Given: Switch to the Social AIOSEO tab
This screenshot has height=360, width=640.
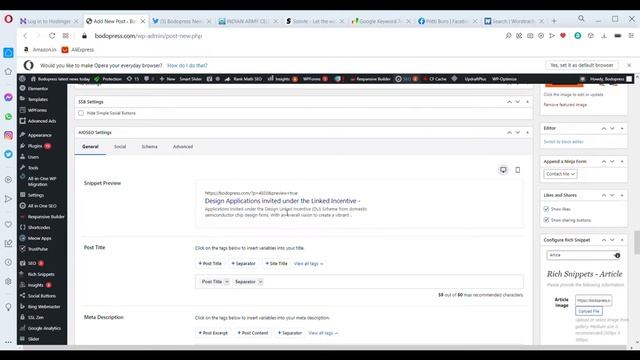Looking at the screenshot, I should (120, 147).
